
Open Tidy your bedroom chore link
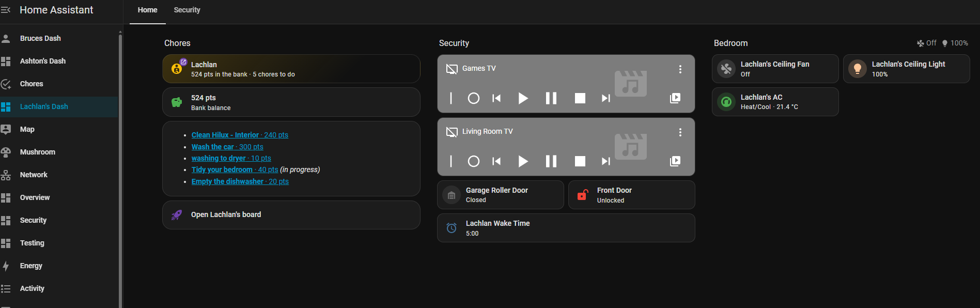(x=235, y=170)
